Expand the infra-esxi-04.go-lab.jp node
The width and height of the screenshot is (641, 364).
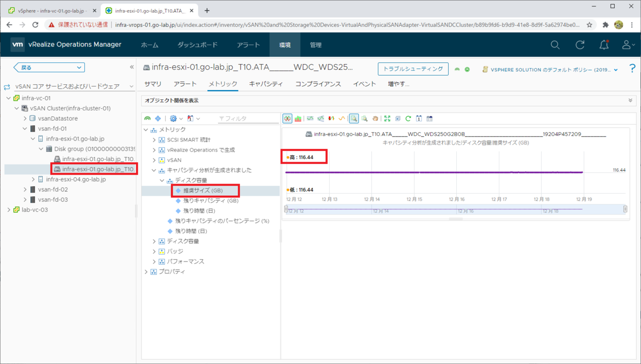[33, 179]
